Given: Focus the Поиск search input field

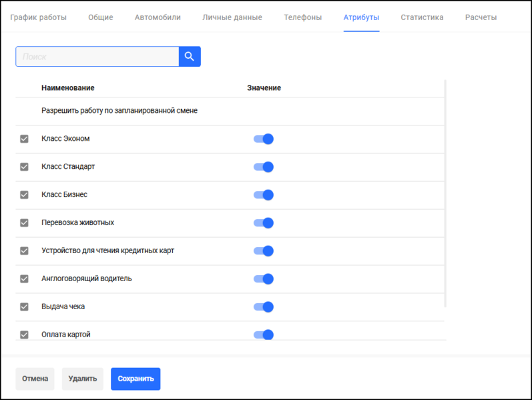Looking at the screenshot, I should (x=97, y=57).
